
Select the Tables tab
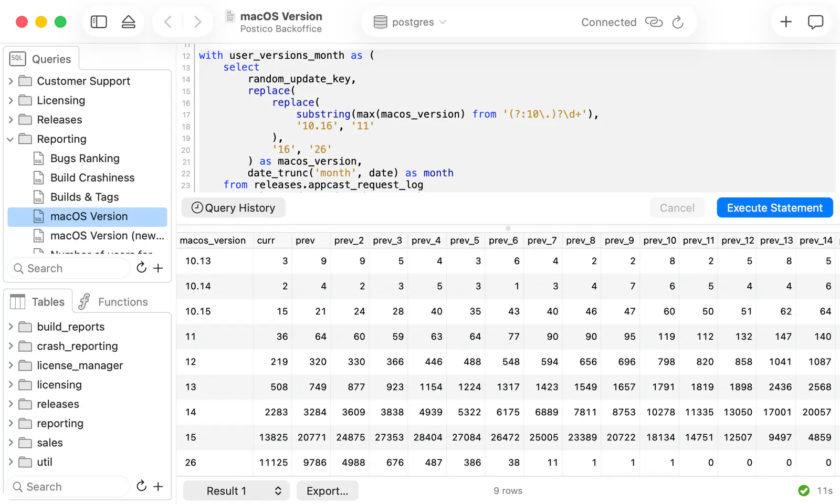coord(38,302)
